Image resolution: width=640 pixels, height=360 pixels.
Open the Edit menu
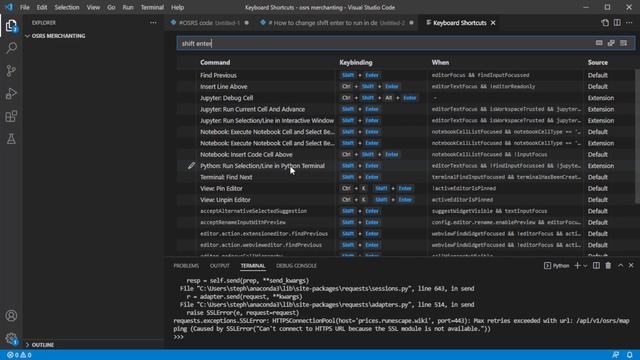tap(42, 7)
